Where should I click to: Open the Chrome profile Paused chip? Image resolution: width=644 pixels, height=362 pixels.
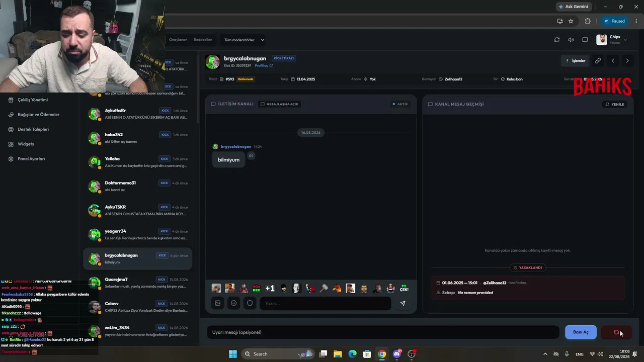614,21
